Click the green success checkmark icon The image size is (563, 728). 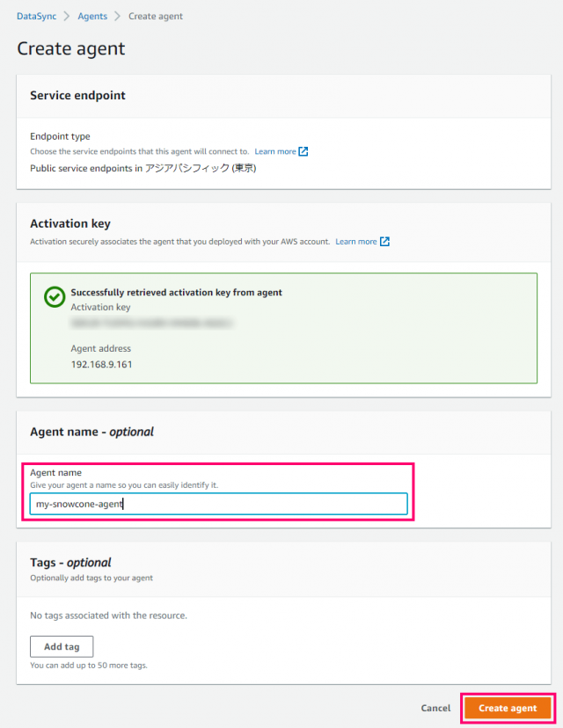click(54, 296)
